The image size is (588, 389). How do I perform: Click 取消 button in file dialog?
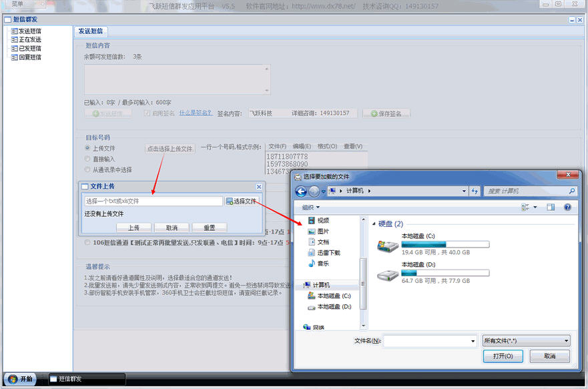(x=549, y=356)
